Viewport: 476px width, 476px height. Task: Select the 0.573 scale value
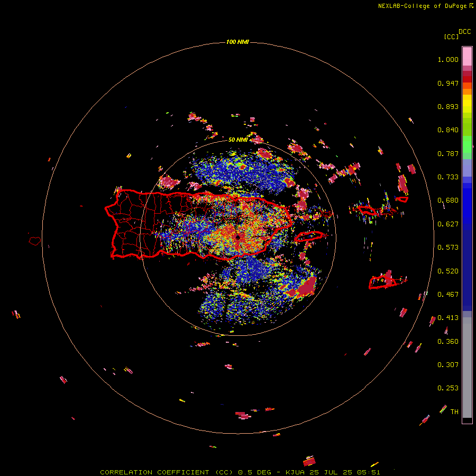click(448, 248)
